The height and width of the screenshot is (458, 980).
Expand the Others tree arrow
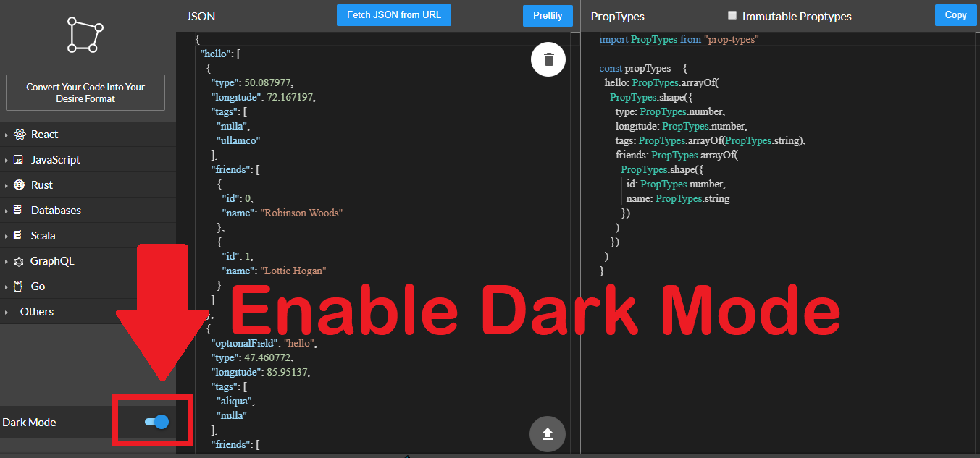pos(6,313)
